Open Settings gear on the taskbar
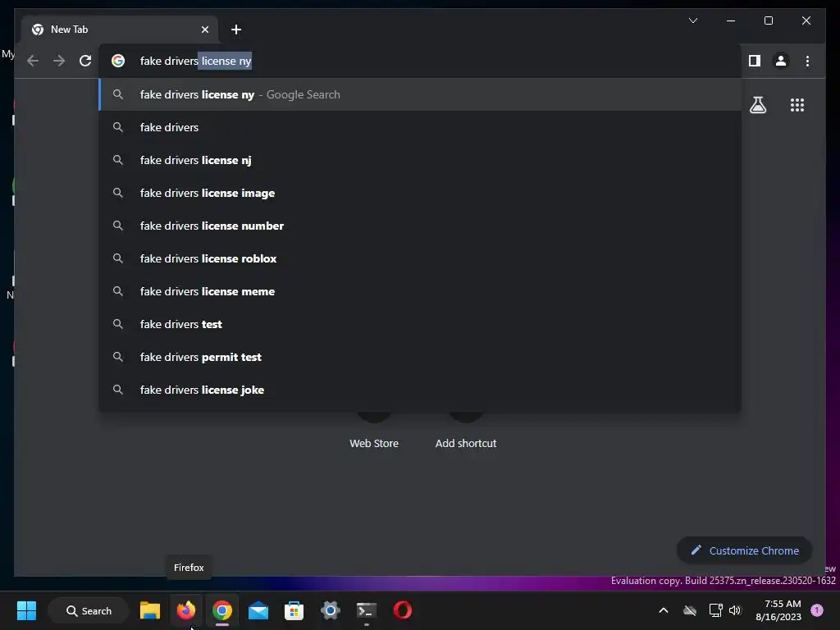 (330, 610)
